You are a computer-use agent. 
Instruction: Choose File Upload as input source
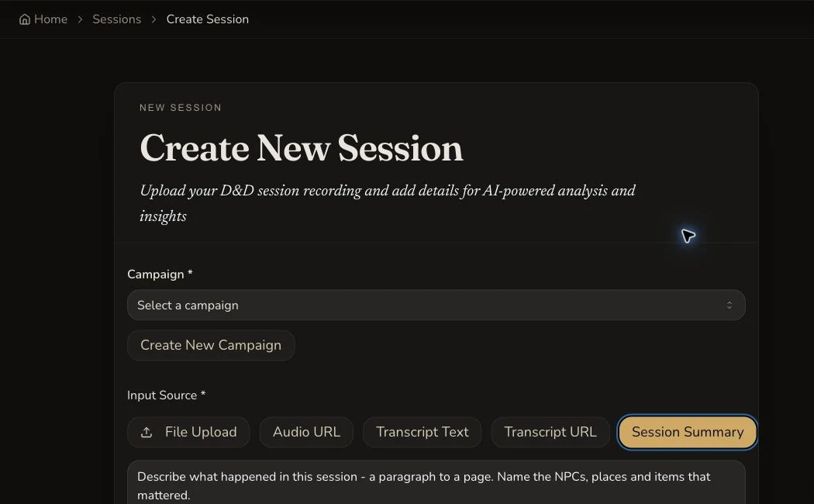[x=188, y=433]
